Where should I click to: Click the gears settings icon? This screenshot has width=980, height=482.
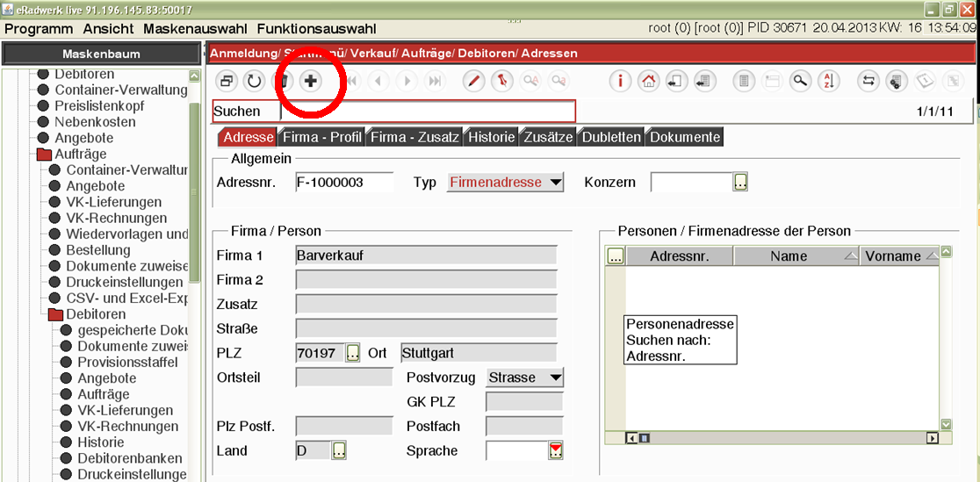click(897, 81)
